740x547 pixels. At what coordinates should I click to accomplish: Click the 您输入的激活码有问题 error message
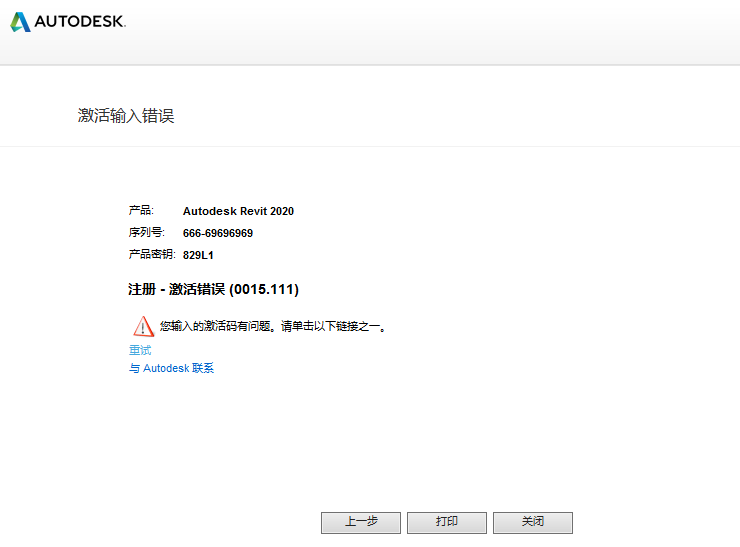pos(273,326)
